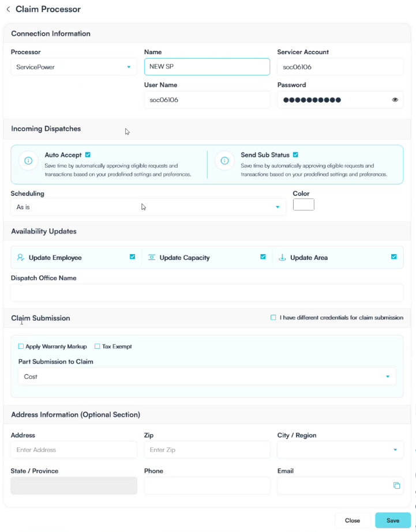This screenshot has height=532, width=416.
Task: Open the Color swatch picker
Action: point(303,205)
